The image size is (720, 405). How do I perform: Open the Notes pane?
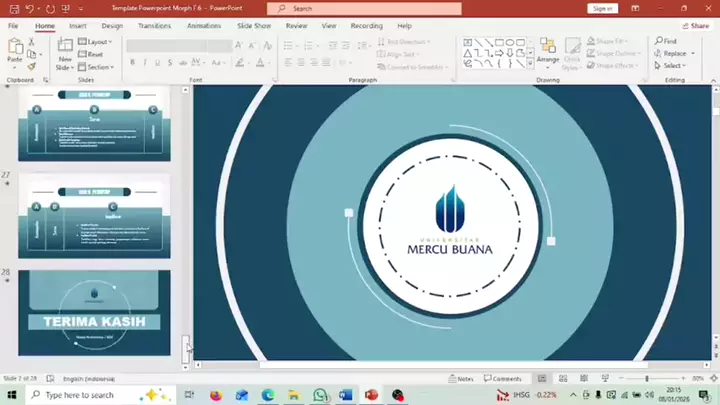pos(461,378)
